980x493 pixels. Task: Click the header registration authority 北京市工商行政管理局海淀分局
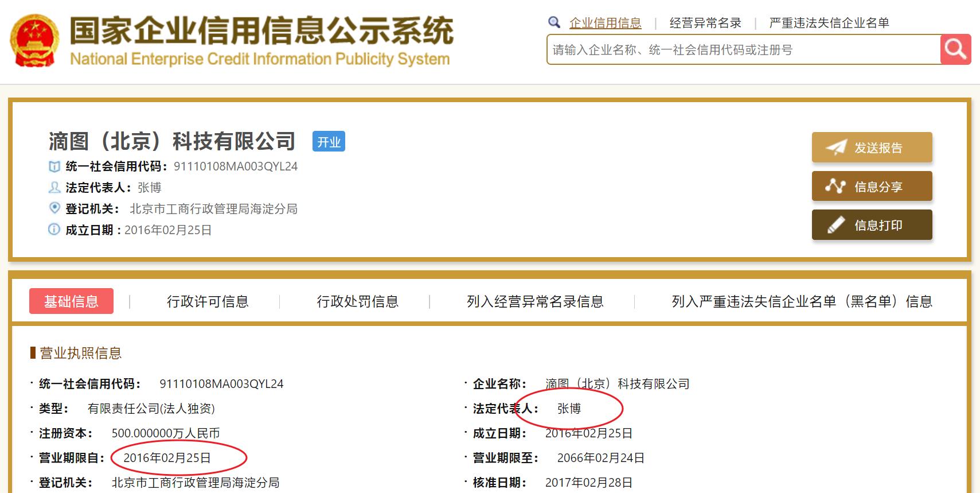click(213, 209)
